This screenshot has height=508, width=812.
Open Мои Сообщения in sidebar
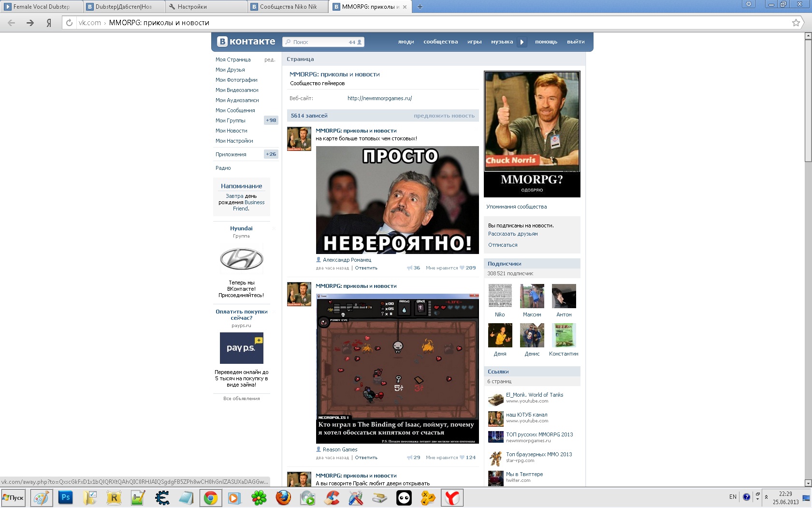[235, 111]
